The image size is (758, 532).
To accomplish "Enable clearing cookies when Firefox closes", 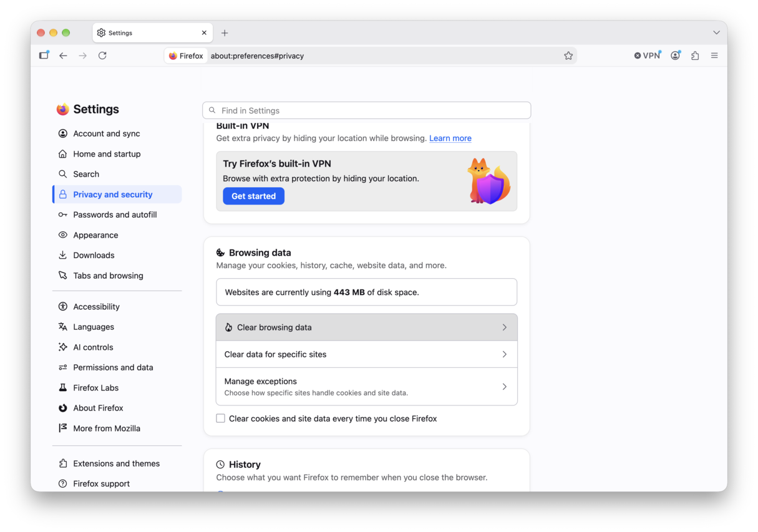I will coord(221,418).
